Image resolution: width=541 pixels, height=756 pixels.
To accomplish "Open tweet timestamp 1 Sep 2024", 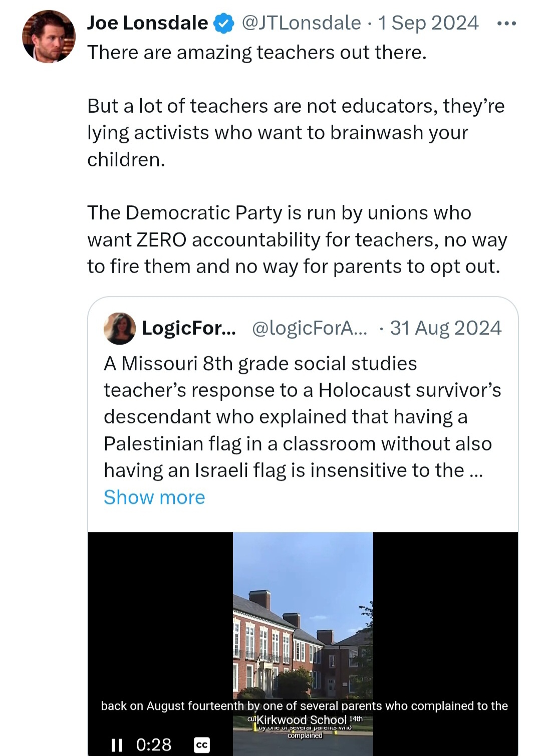I will click(428, 23).
